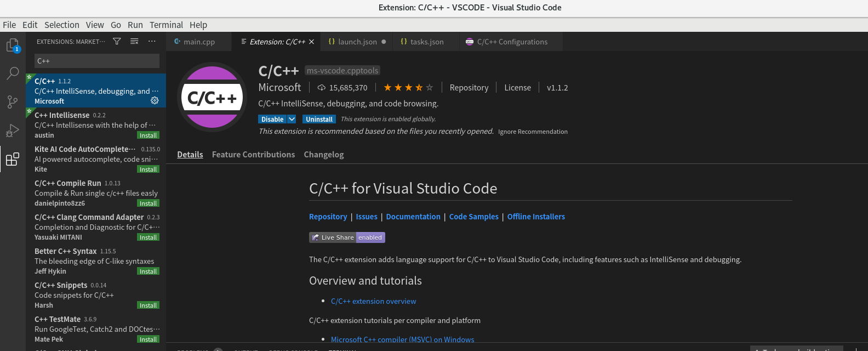Install the C/C++ Compile Run extension
Image resolution: width=868 pixels, height=351 pixels.
[148, 203]
